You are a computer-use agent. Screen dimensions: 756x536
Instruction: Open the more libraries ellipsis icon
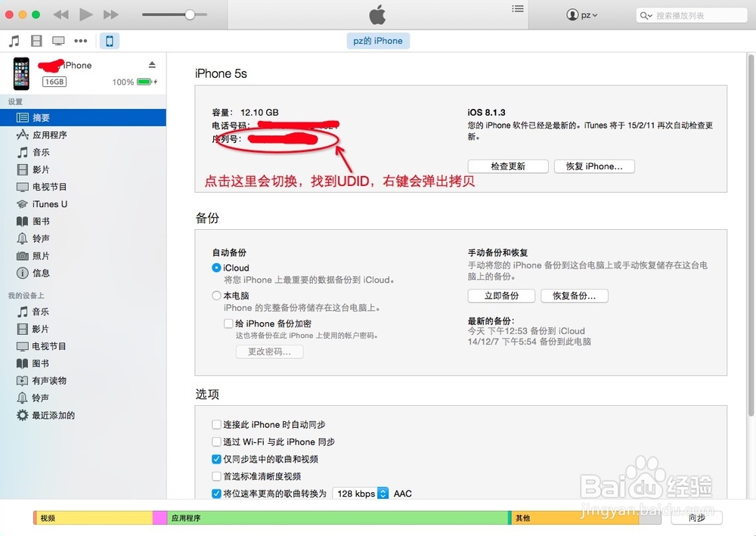(x=81, y=41)
